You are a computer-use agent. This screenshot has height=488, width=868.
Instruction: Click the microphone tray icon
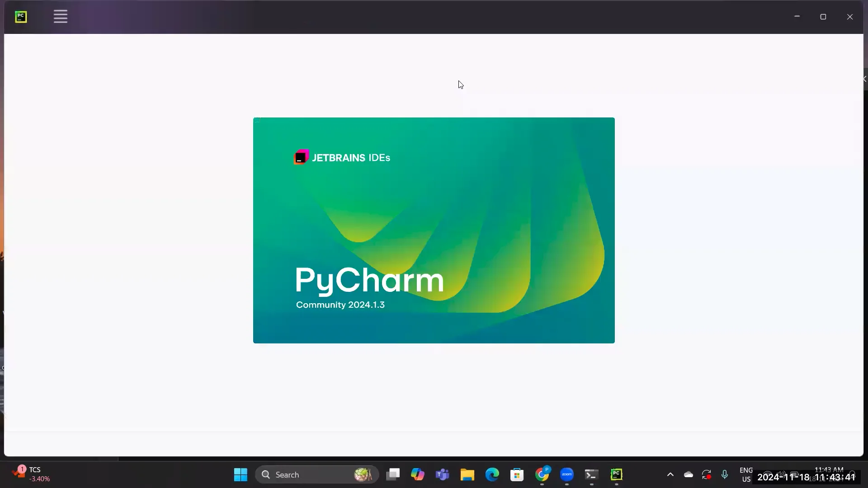[x=725, y=474]
